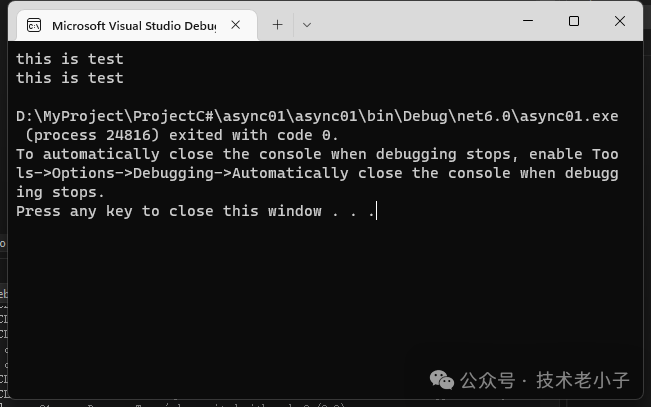
Task: Click the console icon in the tab
Action: [33, 24]
